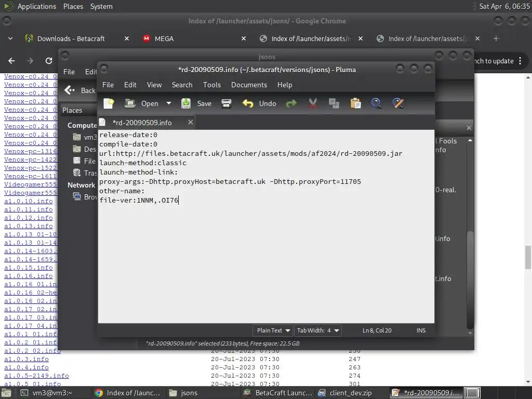532x399 pixels.
Task: Click Chrome's tab search chevron
Action: click(x=10, y=38)
